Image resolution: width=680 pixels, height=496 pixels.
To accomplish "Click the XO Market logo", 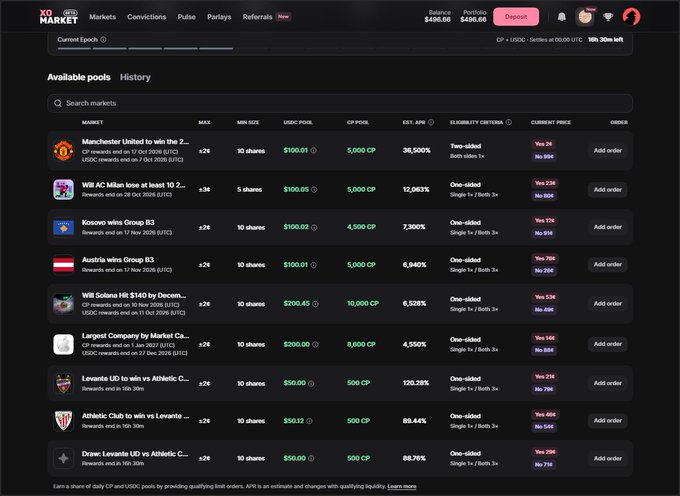I will point(59,16).
